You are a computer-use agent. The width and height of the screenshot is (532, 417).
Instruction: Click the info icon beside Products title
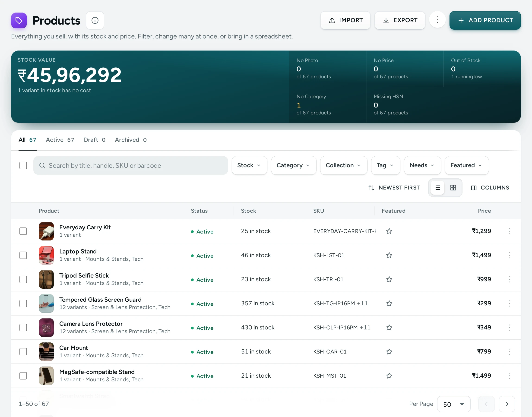[95, 20]
